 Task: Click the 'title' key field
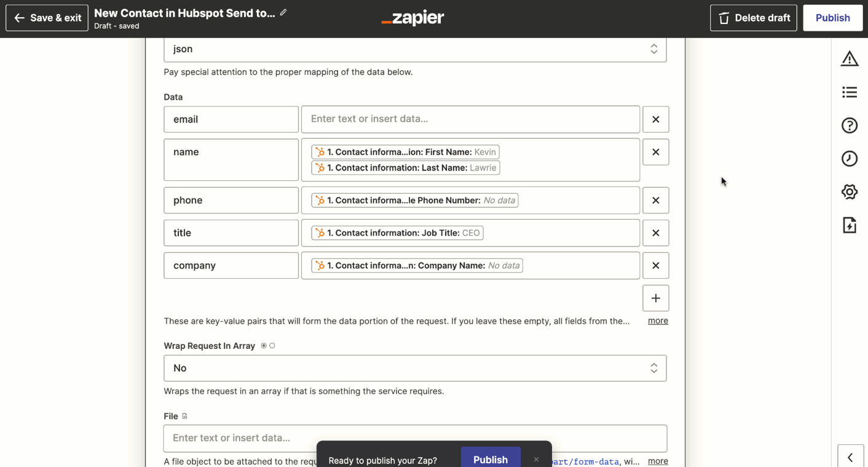tap(231, 233)
